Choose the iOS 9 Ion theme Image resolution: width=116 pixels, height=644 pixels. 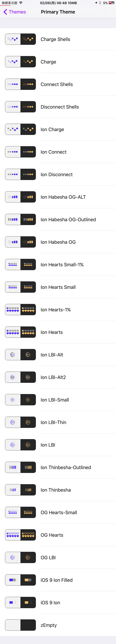pos(58,603)
